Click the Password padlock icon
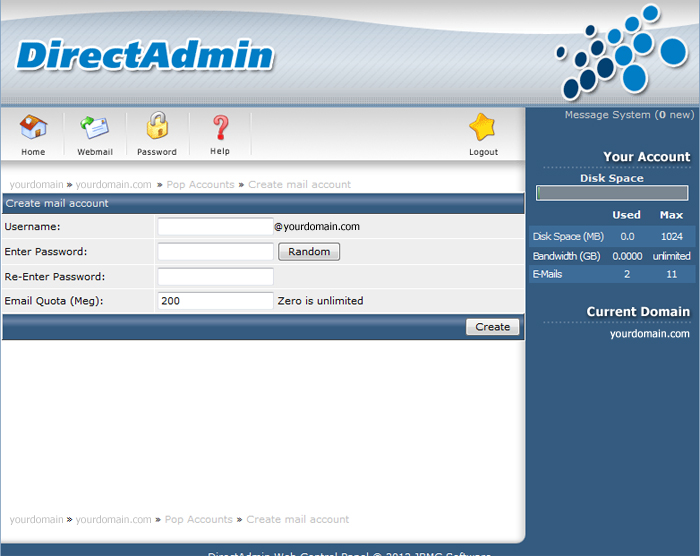 point(157,125)
